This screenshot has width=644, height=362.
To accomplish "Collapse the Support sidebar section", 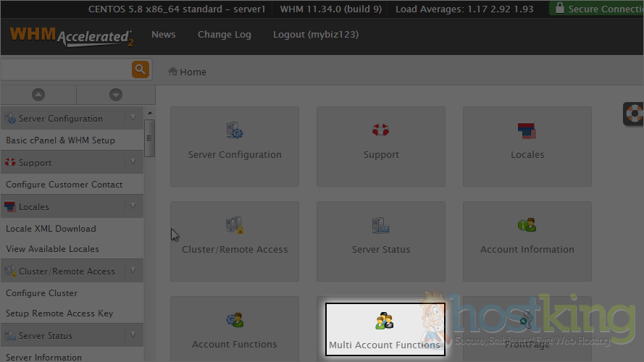I will tap(133, 162).
